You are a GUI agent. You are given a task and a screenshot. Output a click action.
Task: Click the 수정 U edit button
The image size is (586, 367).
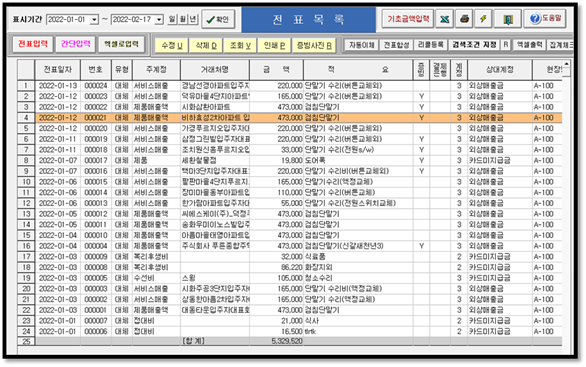(x=172, y=46)
